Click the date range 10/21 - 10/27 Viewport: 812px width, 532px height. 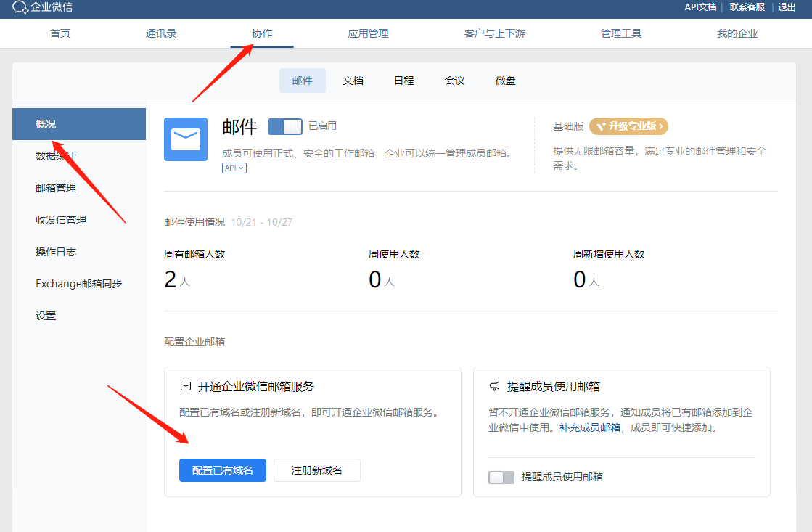click(x=261, y=222)
